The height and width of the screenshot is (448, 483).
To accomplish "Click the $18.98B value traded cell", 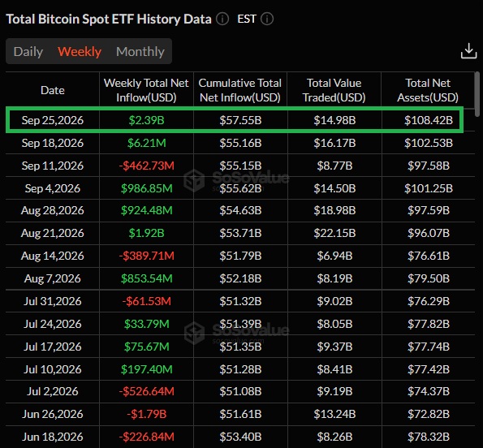I will point(334,210).
